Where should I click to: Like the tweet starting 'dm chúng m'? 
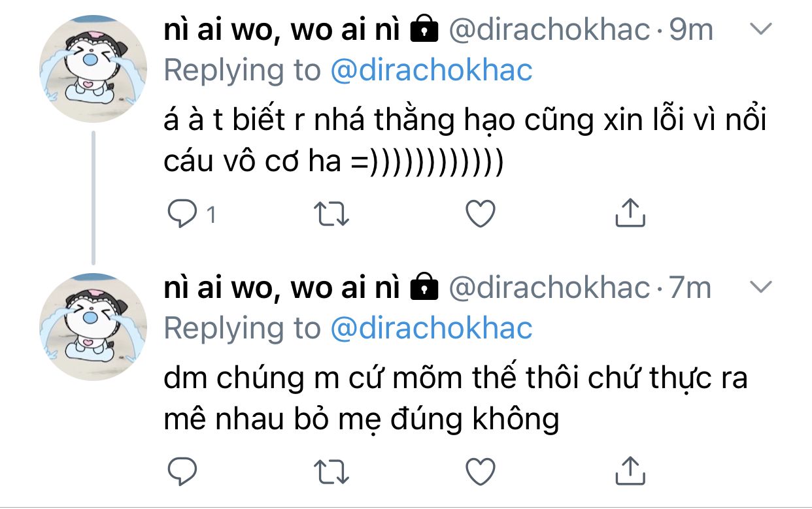[x=481, y=471]
